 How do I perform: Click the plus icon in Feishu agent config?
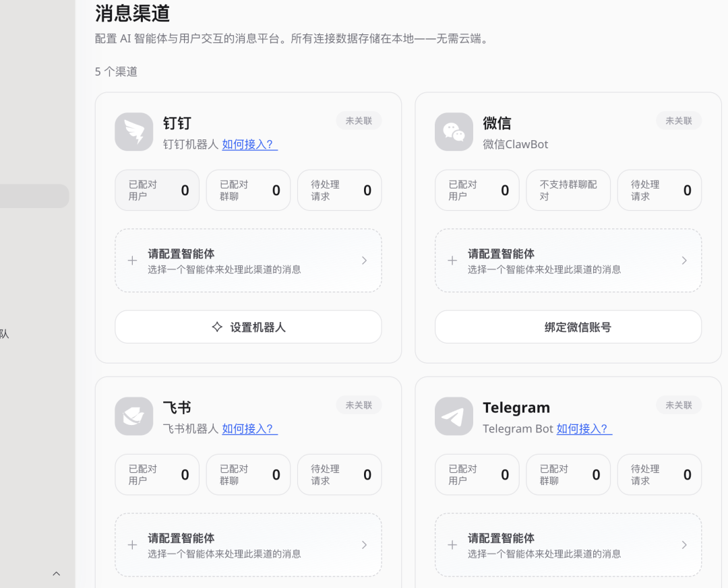click(132, 545)
